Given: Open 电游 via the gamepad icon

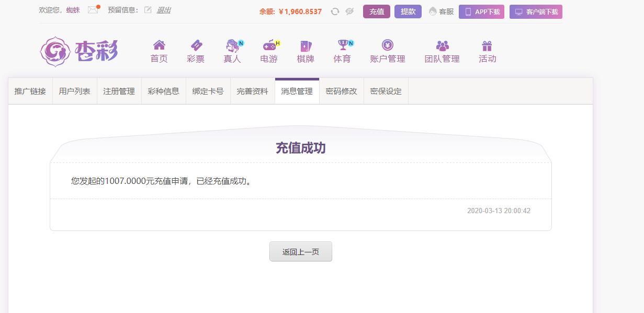Looking at the screenshot, I should pos(269,45).
